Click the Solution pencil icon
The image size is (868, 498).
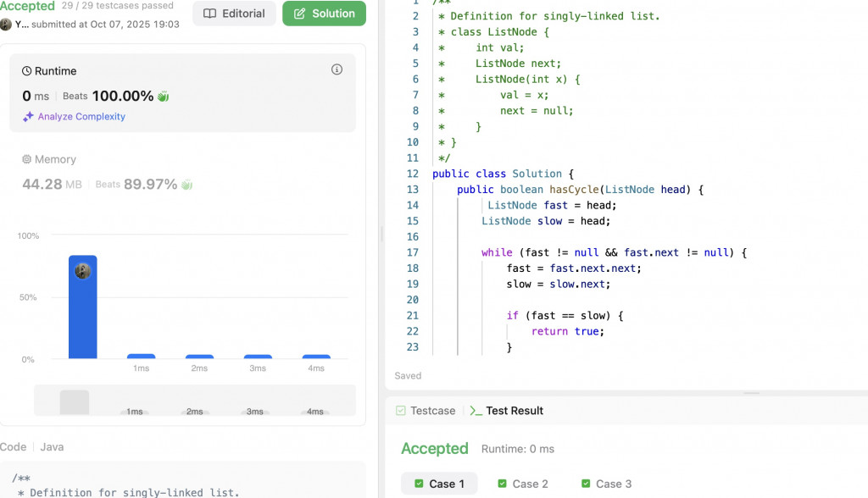299,14
